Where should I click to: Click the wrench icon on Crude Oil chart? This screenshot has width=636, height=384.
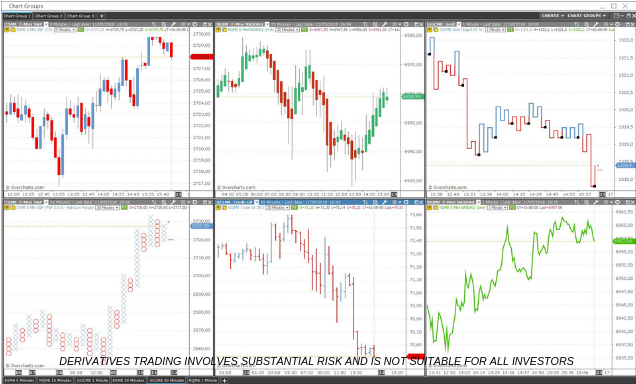pyautogui.click(x=384, y=202)
